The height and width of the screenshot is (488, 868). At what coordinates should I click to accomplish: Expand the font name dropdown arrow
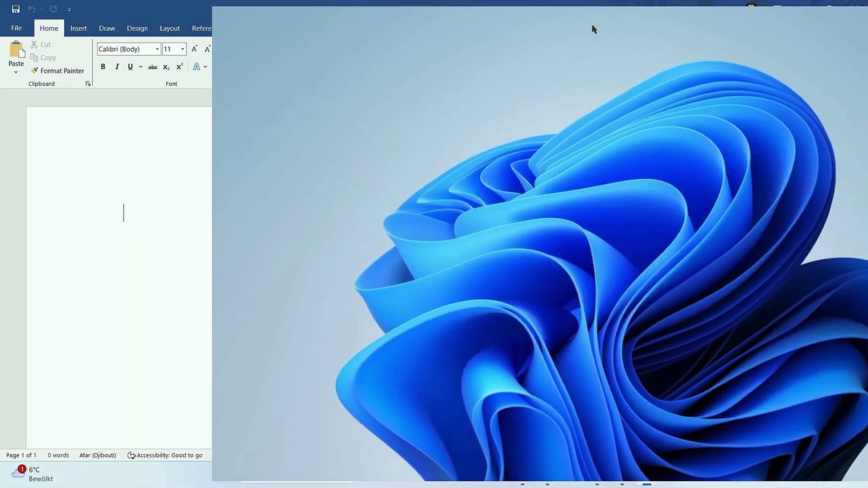point(157,49)
